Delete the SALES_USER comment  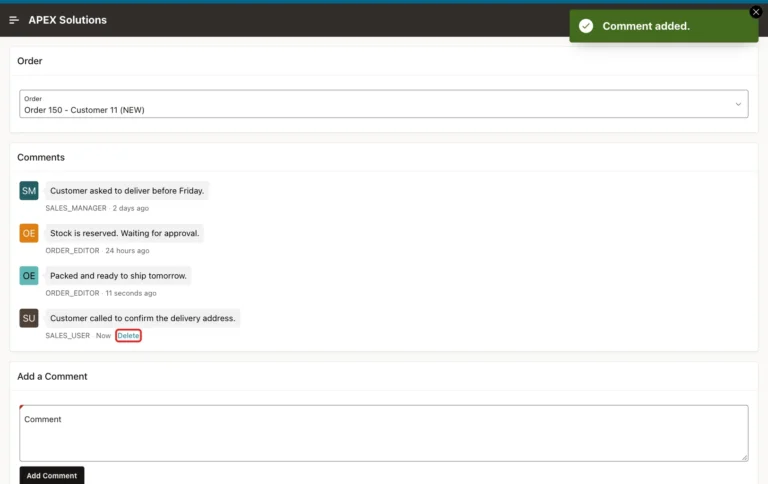tap(128, 336)
